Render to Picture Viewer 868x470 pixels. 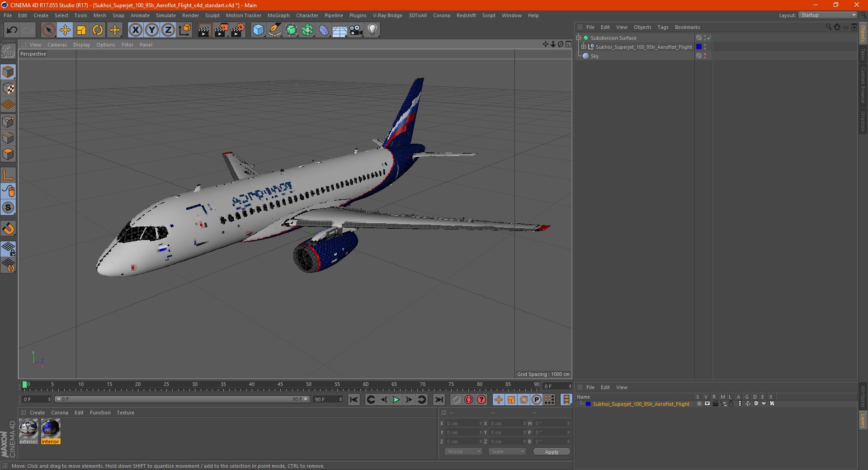(x=221, y=30)
